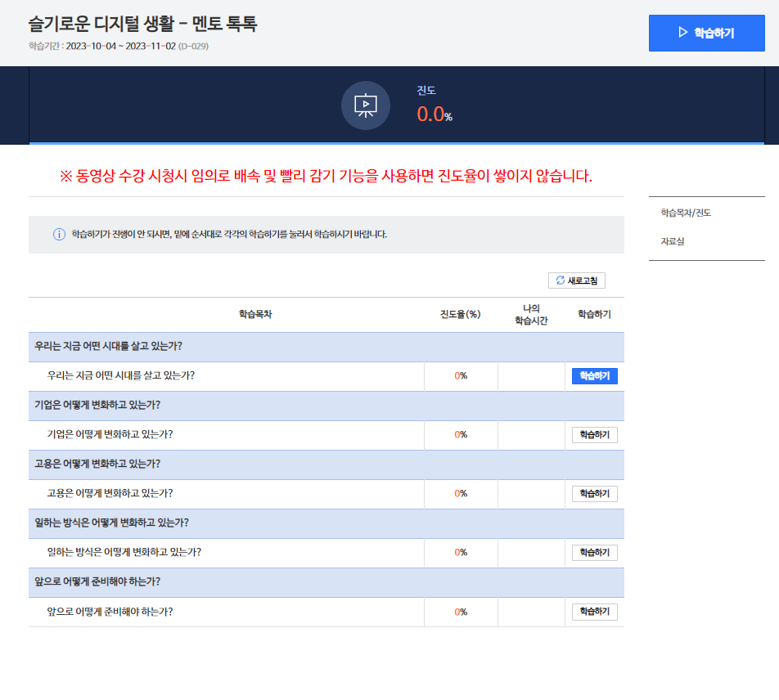Start 학습하기 for 우리는 지금 어떤 시대를 살고 있는가?
This screenshot has width=779, height=700.
(595, 376)
